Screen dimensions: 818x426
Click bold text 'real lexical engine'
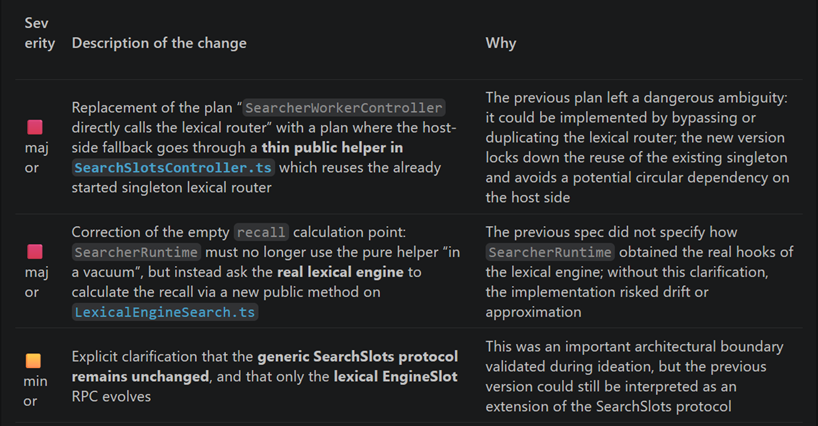pos(340,272)
